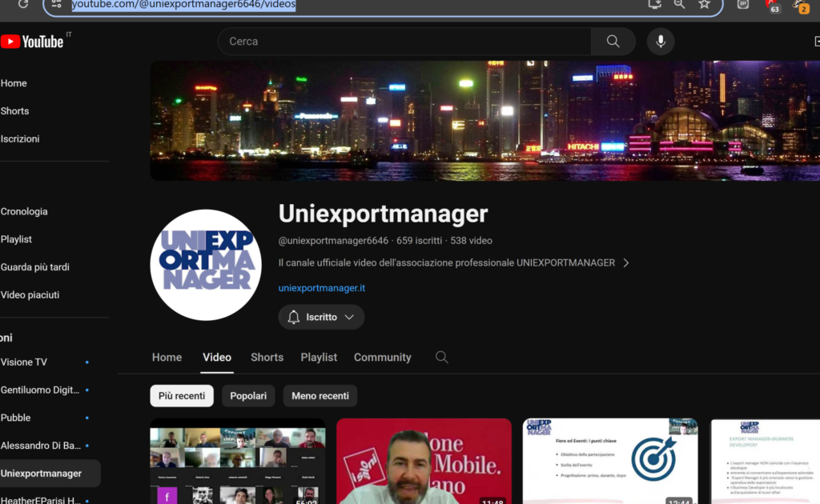Open uniexportmanager.it website link
This screenshot has height=504, width=820.
(322, 288)
